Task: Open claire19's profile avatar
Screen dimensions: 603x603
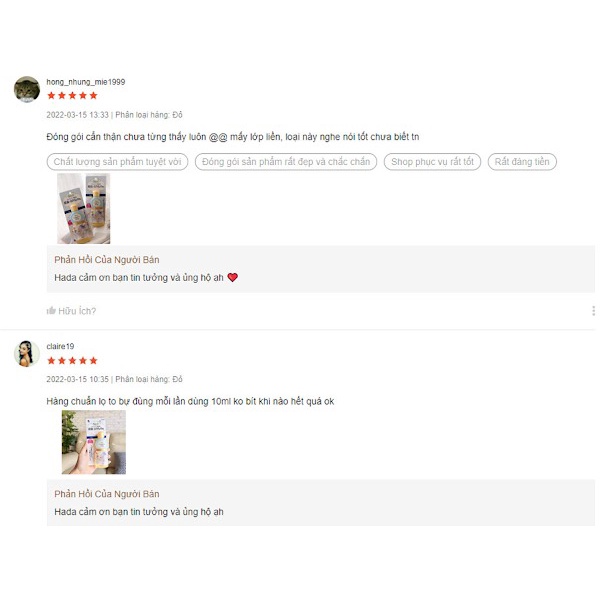Action: [x=27, y=354]
